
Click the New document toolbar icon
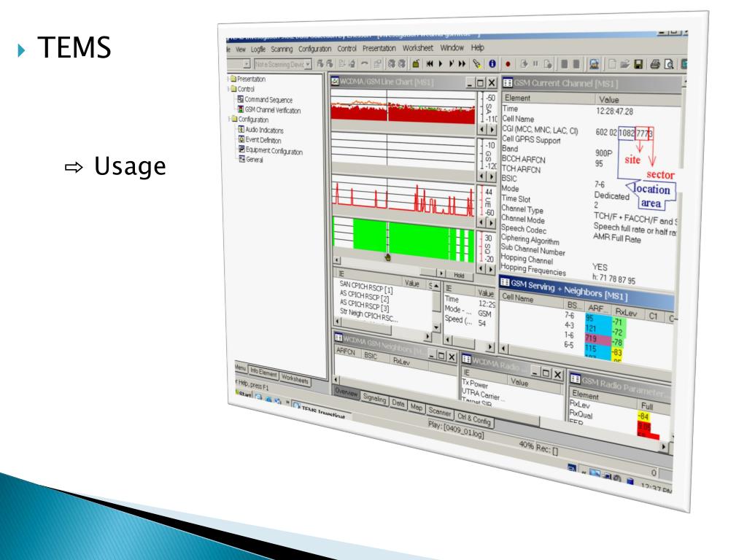pos(612,64)
